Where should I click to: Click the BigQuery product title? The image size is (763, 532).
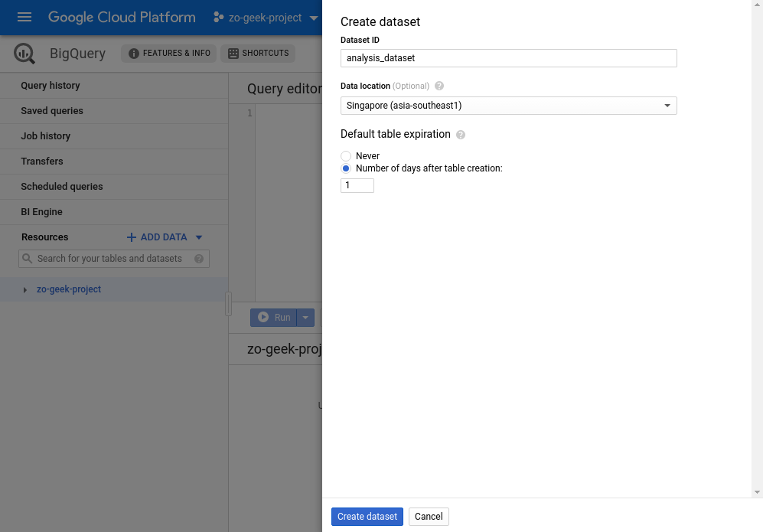pyautogui.click(x=77, y=54)
